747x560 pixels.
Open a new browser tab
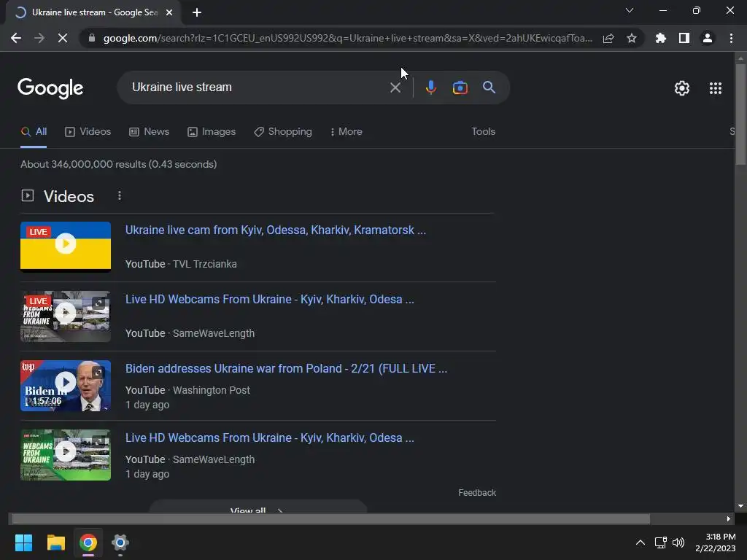(197, 12)
